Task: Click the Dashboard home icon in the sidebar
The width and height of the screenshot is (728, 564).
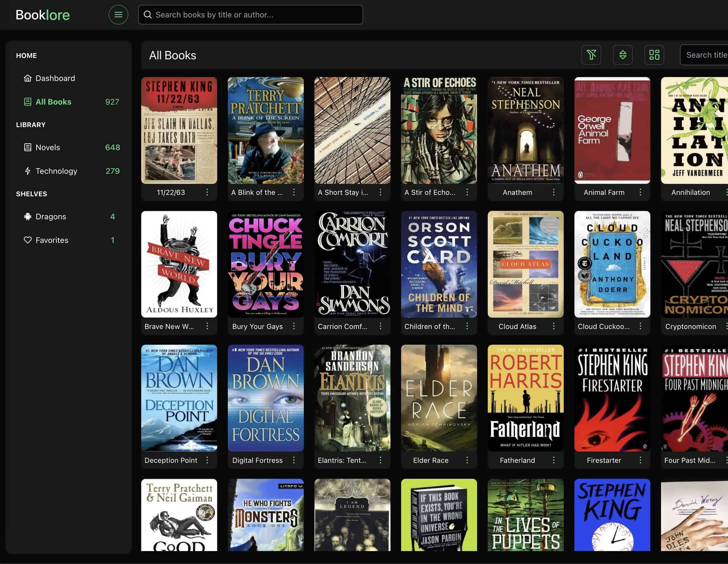Action: pyautogui.click(x=28, y=78)
